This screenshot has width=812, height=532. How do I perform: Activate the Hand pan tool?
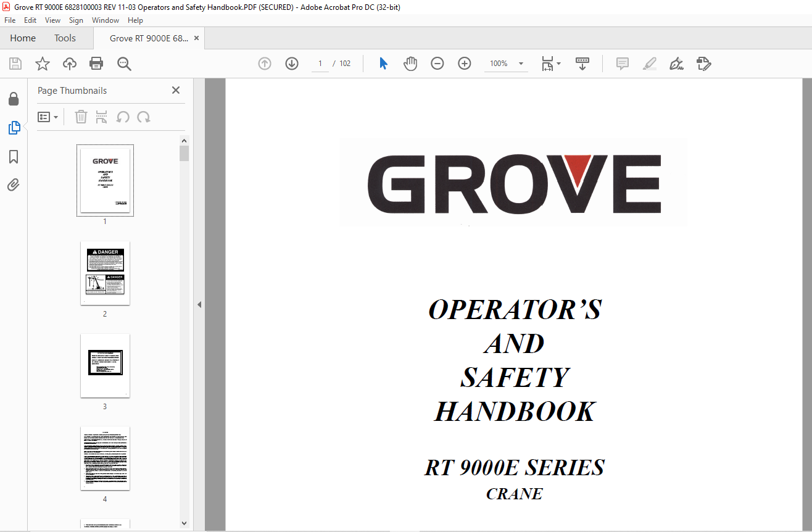coord(410,64)
